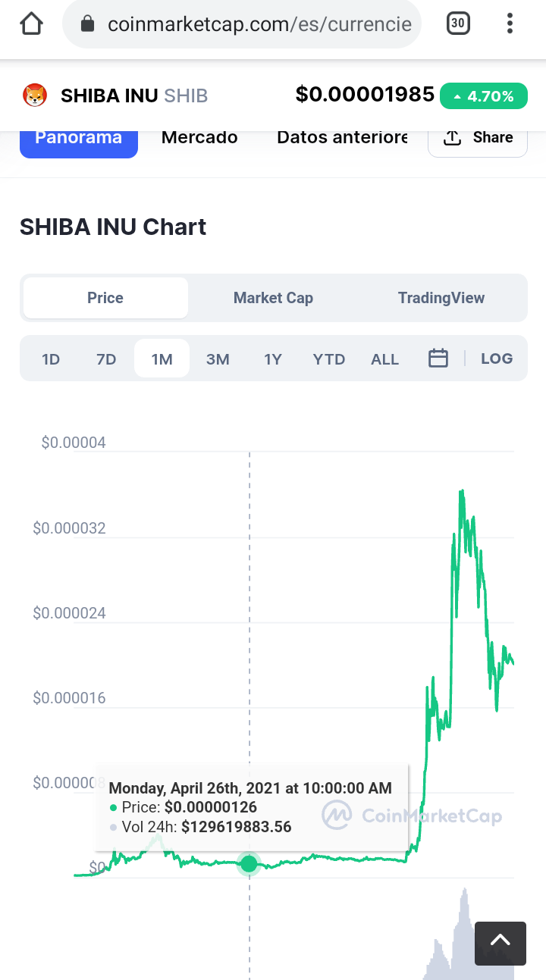Screen dimensions: 546x980
Task: Open the Datos anteriores tab
Action: pos(342,138)
